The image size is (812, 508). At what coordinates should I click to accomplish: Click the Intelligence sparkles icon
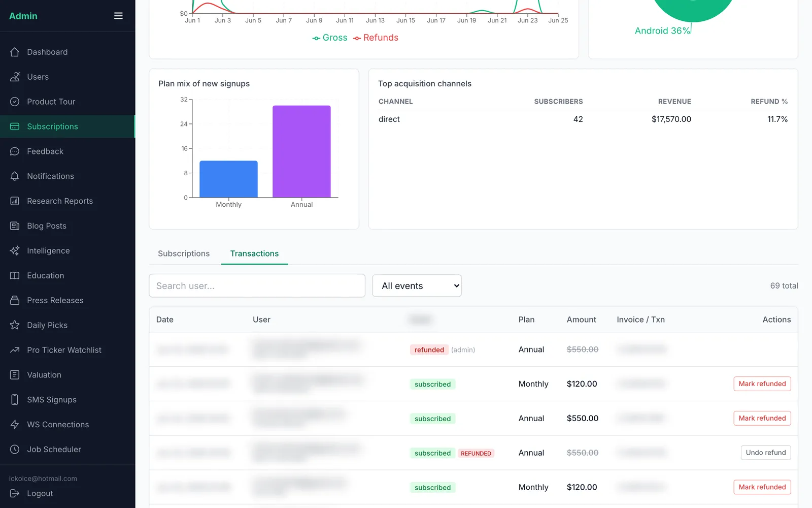tap(15, 251)
